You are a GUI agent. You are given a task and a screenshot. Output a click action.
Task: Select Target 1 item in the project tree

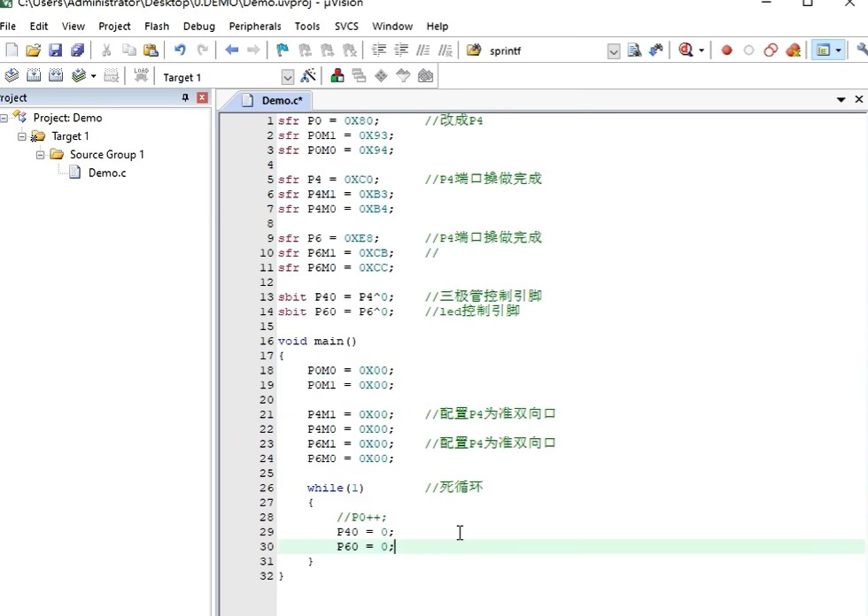click(x=70, y=136)
